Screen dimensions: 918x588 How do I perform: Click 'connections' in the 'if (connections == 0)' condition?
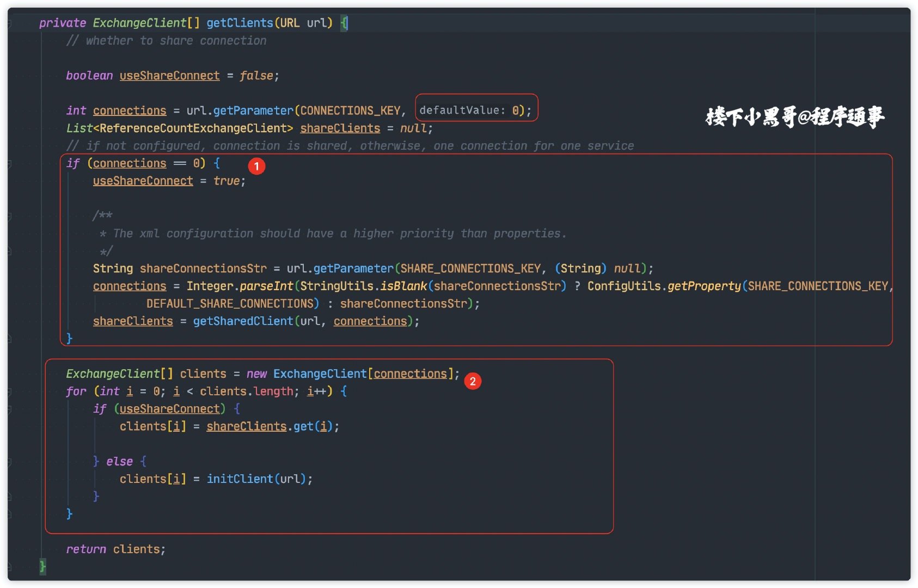(x=130, y=163)
